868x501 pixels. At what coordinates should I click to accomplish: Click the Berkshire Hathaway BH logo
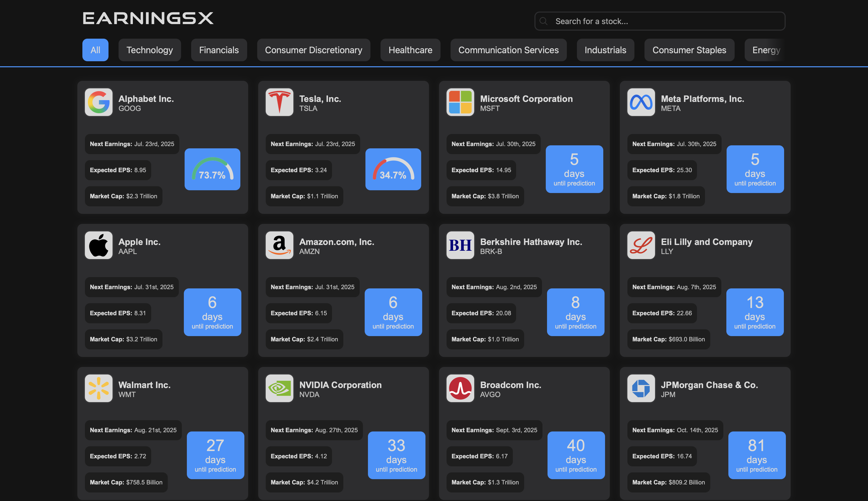click(x=460, y=245)
